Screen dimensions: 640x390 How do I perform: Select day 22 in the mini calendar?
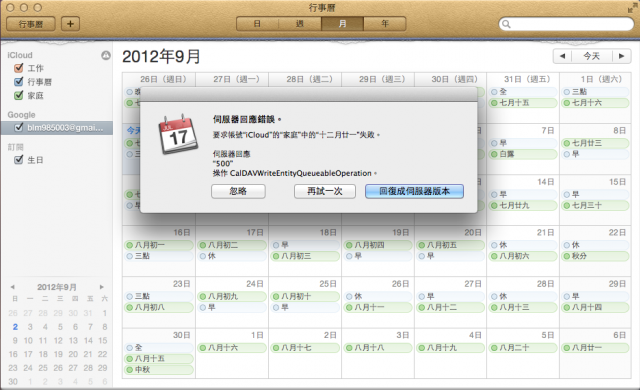[x=102, y=354]
